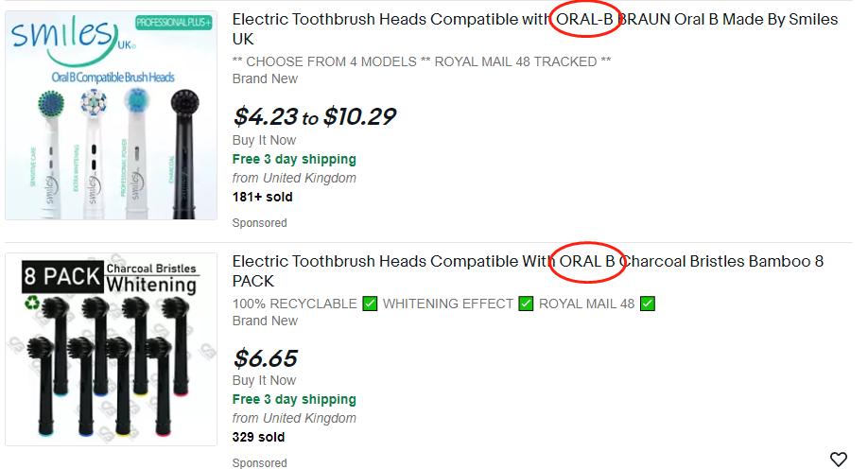
Task: Open the "Charcoal Bristles Bamboo 8 PACK" listing title
Action: click(527, 270)
